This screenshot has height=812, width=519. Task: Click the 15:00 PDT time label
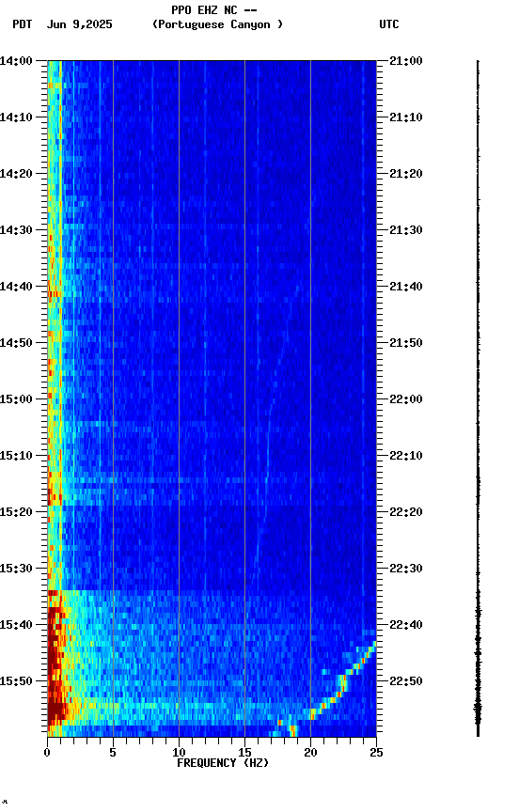point(16,399)
